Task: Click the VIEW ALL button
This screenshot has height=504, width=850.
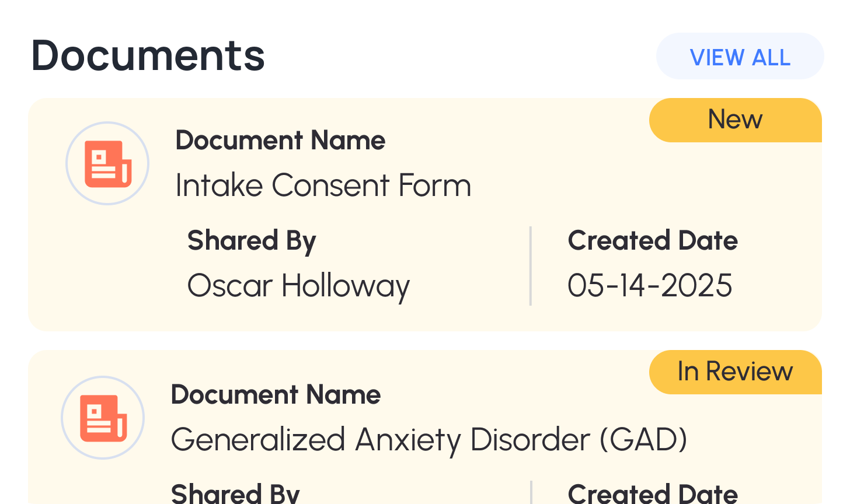Action: [x=740, y=57]
